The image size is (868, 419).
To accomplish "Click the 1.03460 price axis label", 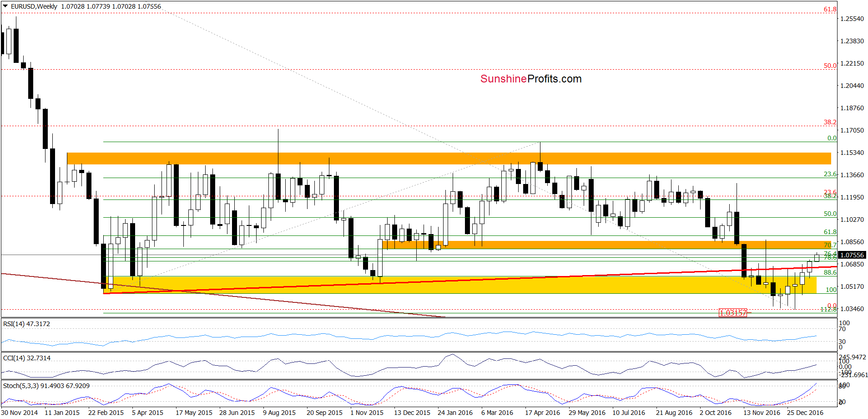I will coord(852,309).
